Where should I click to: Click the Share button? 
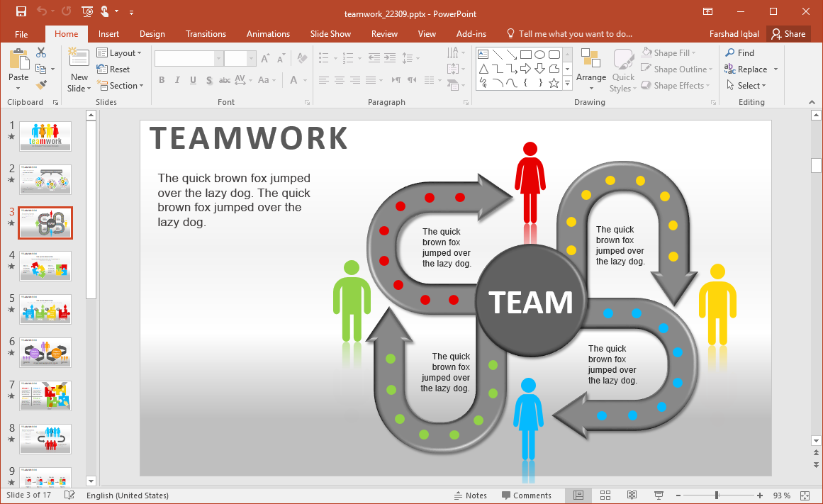click(x=788, y=34)
